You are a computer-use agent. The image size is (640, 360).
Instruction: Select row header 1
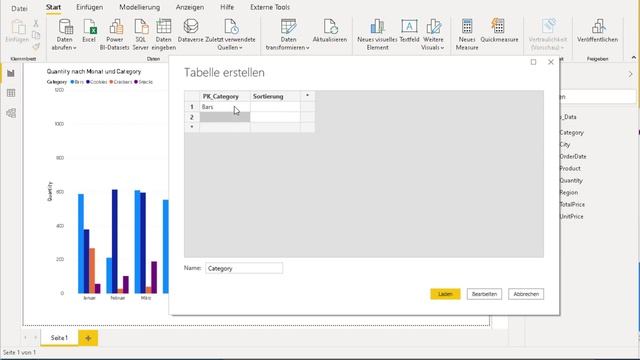tap(192, 107)
